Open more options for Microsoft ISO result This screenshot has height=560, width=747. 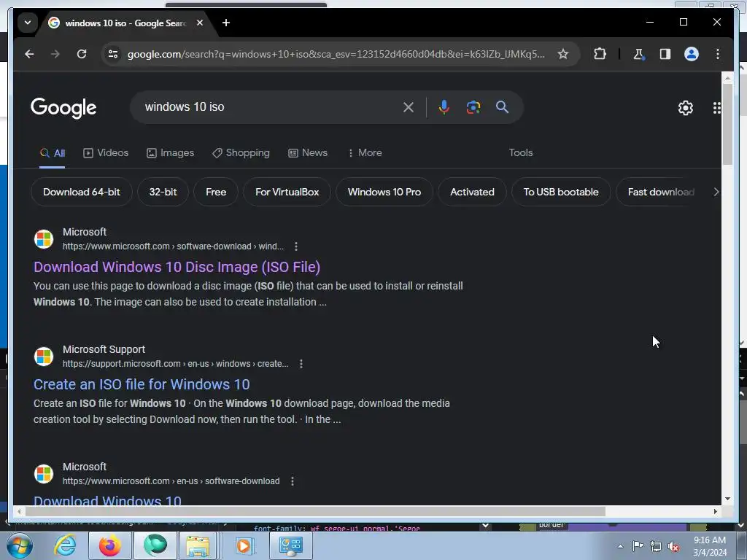coord(296,246)
